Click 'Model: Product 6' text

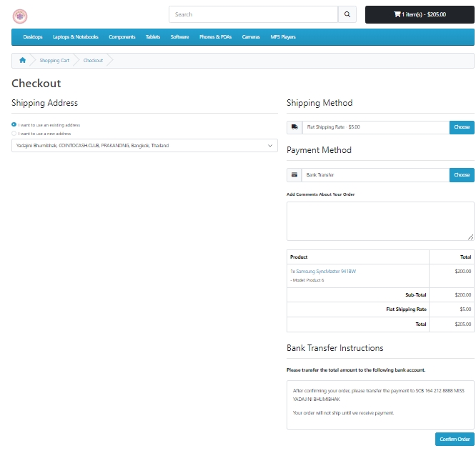pos(307,280)
